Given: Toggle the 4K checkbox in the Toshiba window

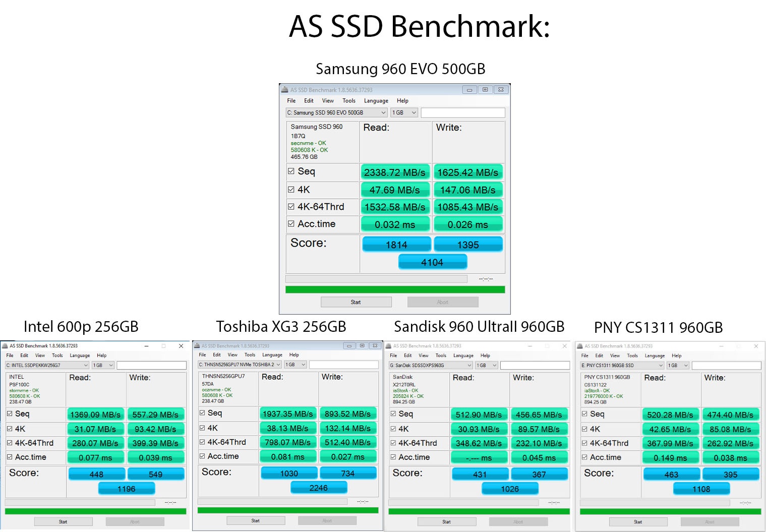Looking at the screenshot, I should [202, 428].
